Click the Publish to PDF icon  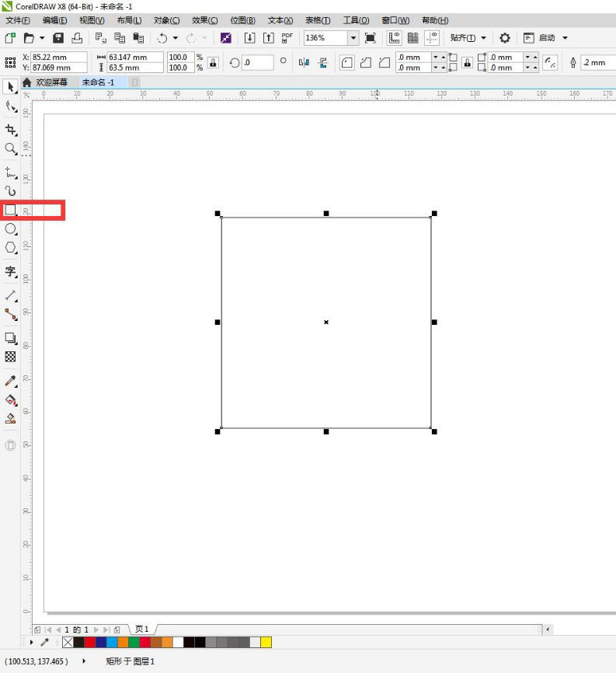click(287, 38)
